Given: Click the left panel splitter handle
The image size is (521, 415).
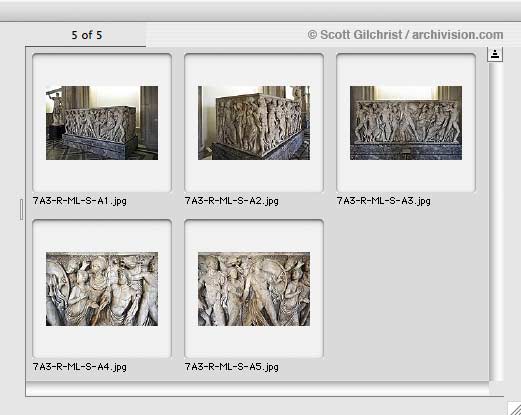Looking at the screenshot, I should coord(21,209).
